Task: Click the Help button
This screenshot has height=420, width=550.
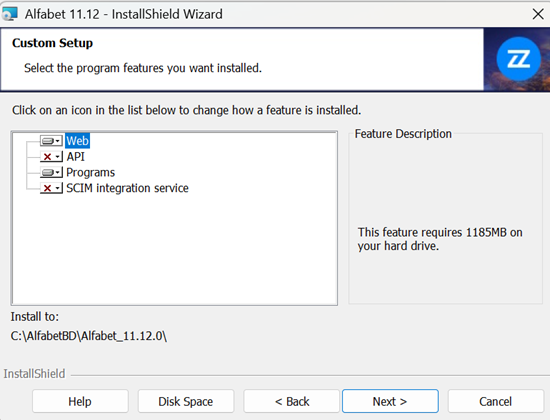Action: pyautogui.click(x=80, y=401)
